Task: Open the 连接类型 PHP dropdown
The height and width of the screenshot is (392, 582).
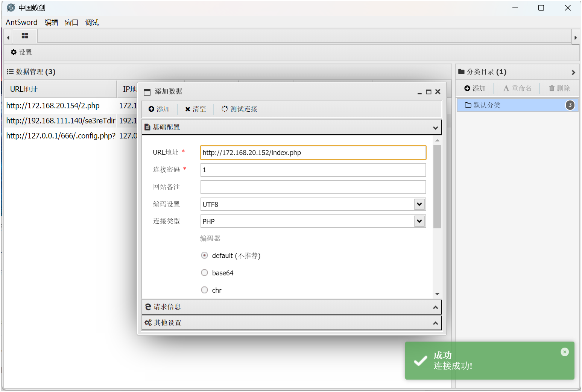Action: coord(419,221)
